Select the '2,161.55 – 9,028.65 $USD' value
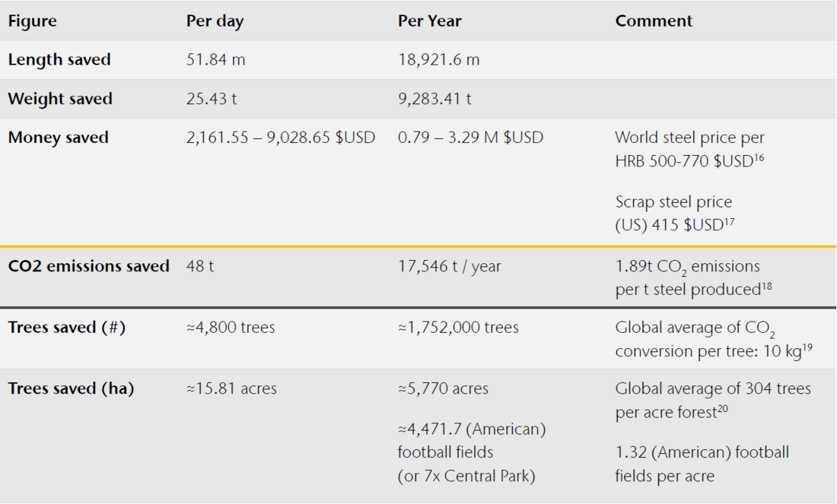The height and width of the screenshot is (504, 837). click(x=281, y=138)
